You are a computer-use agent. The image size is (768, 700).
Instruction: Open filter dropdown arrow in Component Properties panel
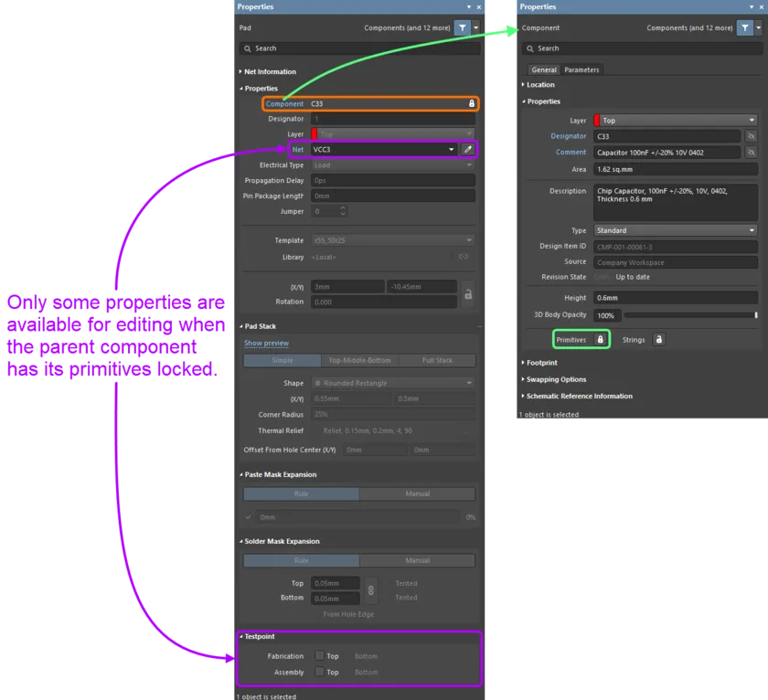point(758,28)
